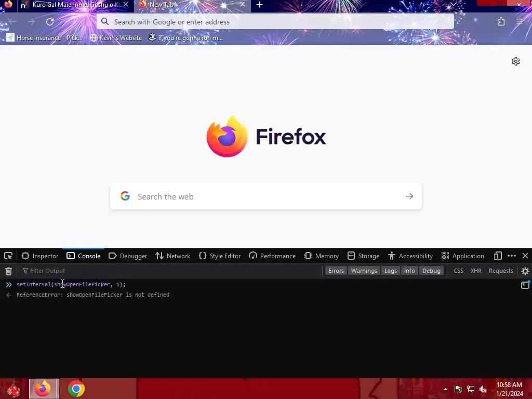The height and width of the screenshot is (399, 532).
Task: Open the network tray icon
Action: [x=471, y=389]
